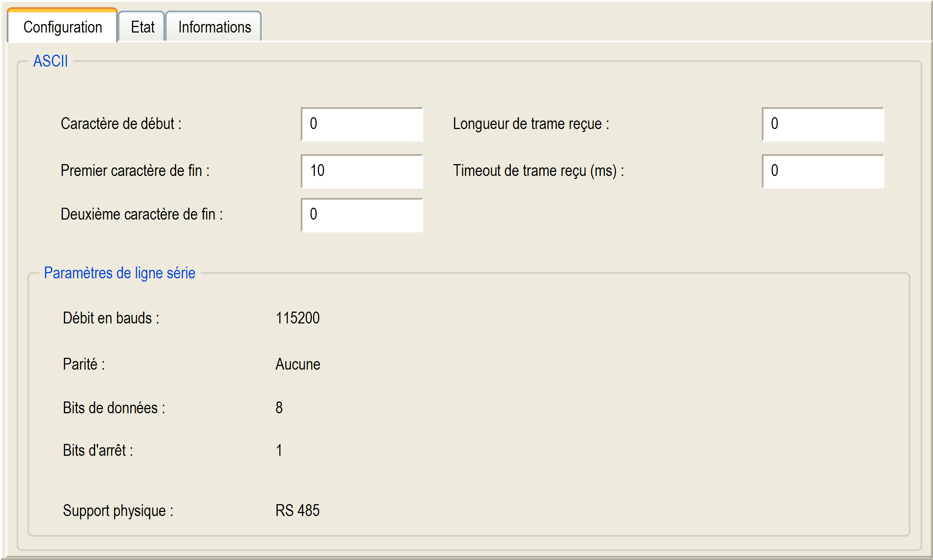
Task: Click the Support physique value RS 485
Action: tap(297, 510)
